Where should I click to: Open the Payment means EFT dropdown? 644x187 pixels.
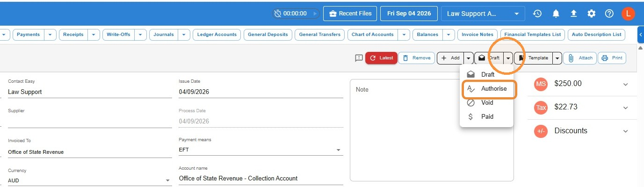[x=261, y=150]
